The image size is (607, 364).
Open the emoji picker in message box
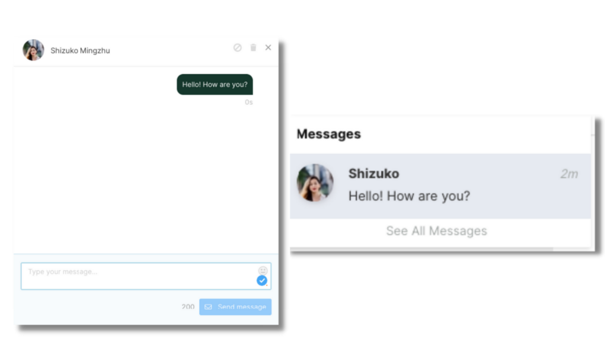pyautogui.click(x=263, y=270)
